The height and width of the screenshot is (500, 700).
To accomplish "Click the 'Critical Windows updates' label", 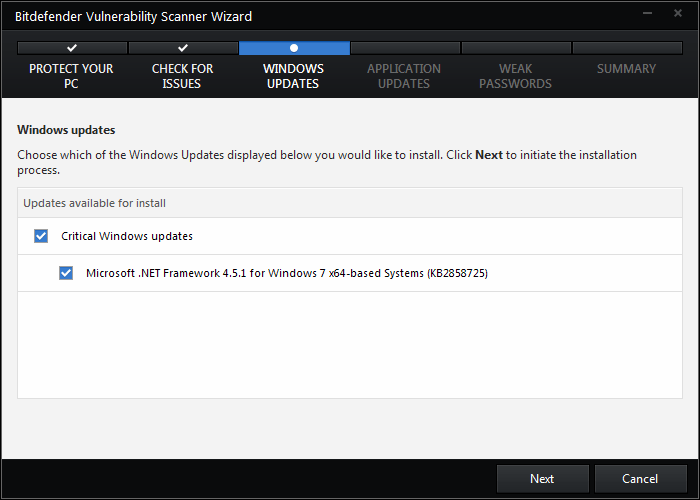I will (127, 236).
